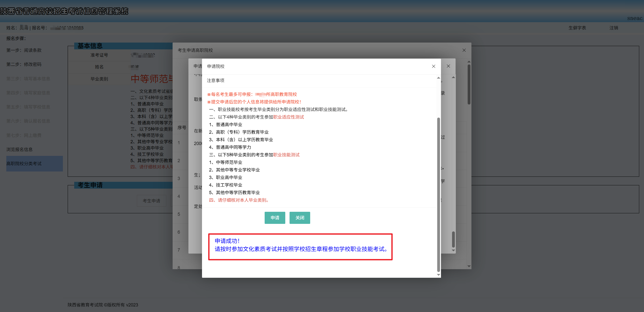Open the 职业适应性测试 link
Viewport: 644px width, 312px height.
288,117
